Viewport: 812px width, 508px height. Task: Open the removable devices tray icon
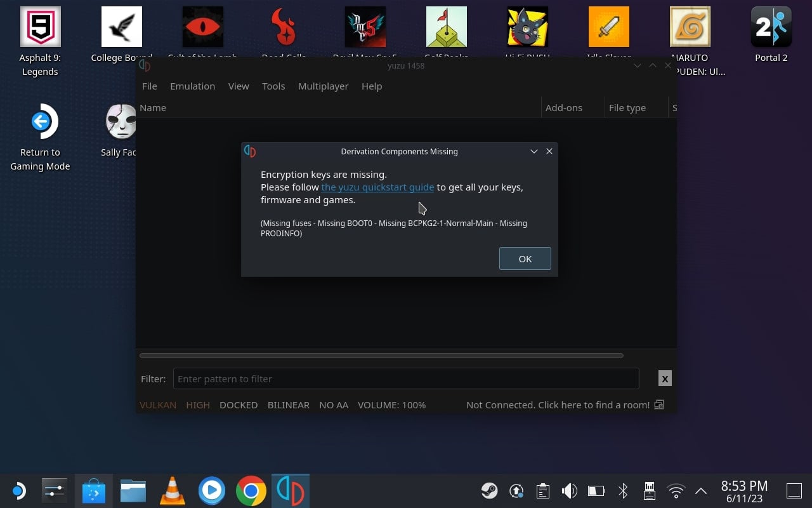coord(650,491)
